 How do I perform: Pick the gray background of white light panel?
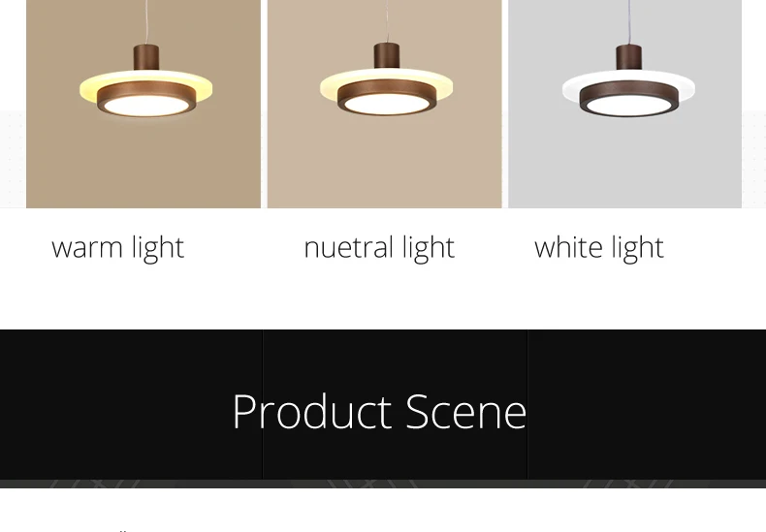click(x=624, y=166)
